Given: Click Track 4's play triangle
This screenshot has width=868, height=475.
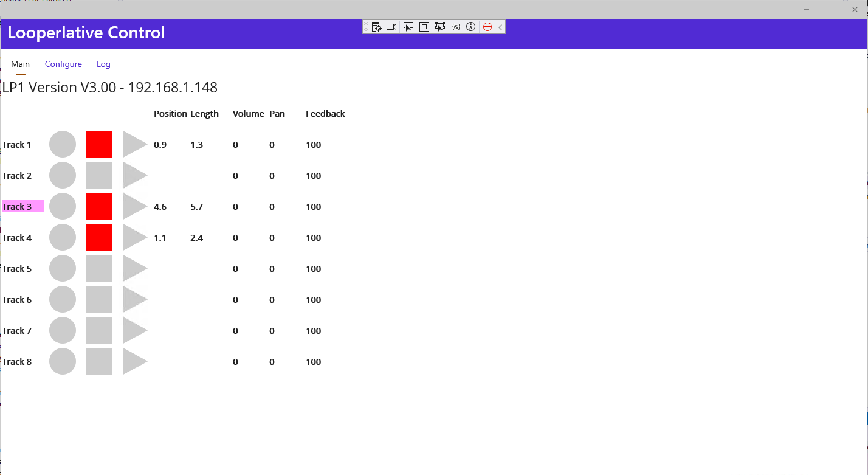Looking at the screenshot, I should (x=135, y=237).
